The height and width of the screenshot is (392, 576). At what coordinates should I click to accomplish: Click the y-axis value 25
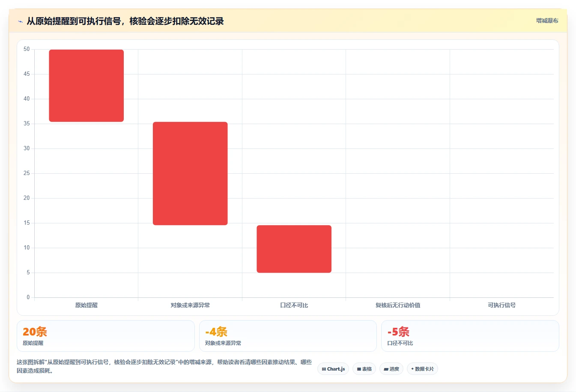pyautogui.click(x=27, y=173)
